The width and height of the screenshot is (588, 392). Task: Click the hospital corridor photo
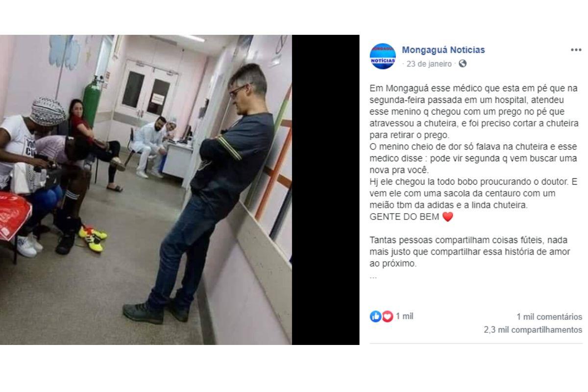click(146, 190)
